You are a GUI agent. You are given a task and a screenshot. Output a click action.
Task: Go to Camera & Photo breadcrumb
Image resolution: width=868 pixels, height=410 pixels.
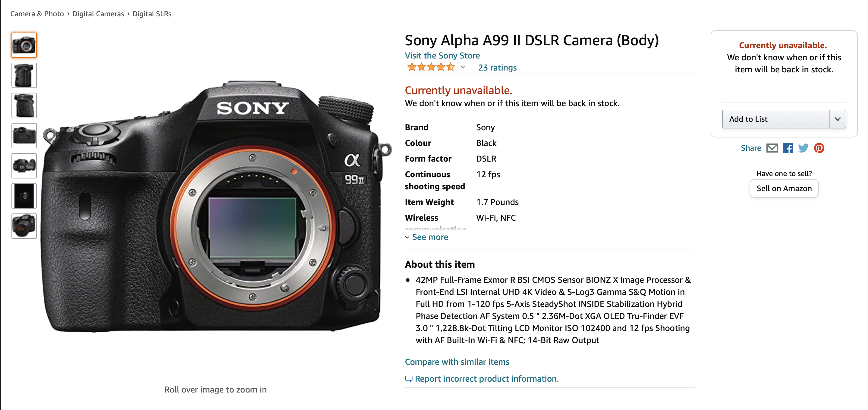coord(37,14)
